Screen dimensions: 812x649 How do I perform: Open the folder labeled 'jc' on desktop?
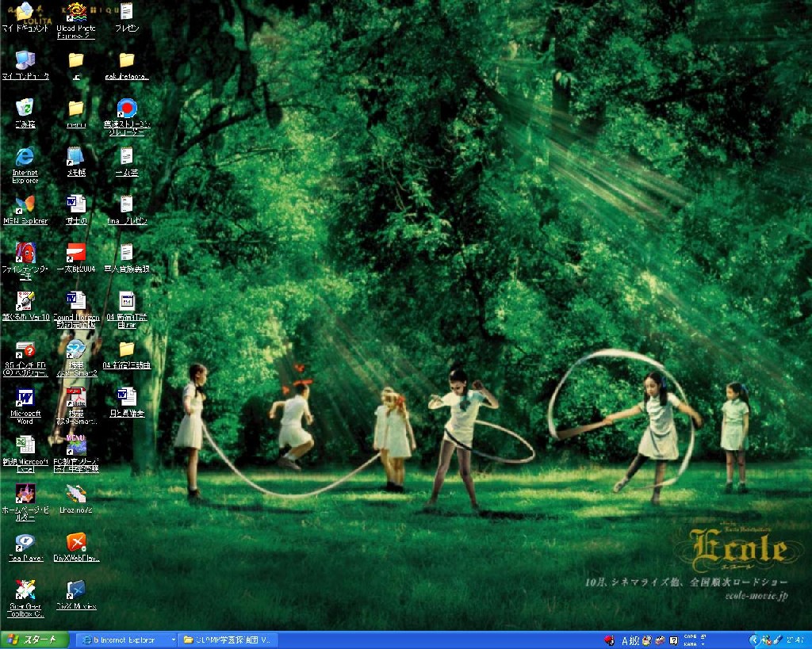point(76,65)
